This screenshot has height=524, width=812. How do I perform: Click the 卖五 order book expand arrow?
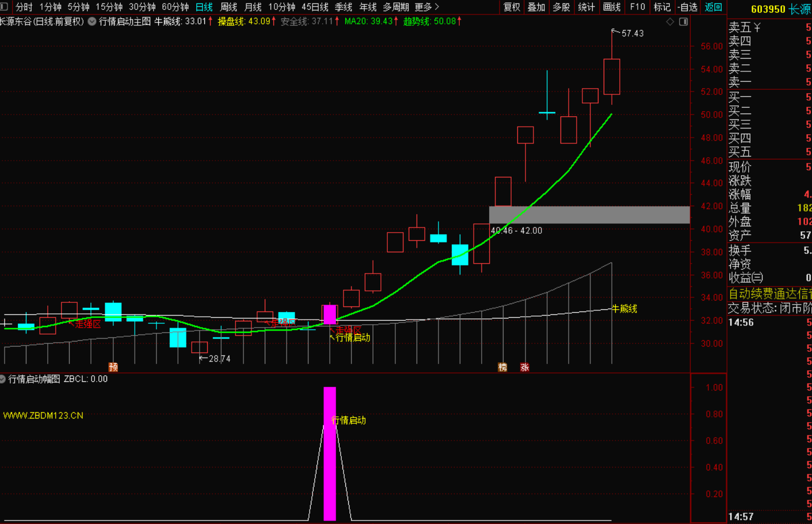click(x=757, y=27)
